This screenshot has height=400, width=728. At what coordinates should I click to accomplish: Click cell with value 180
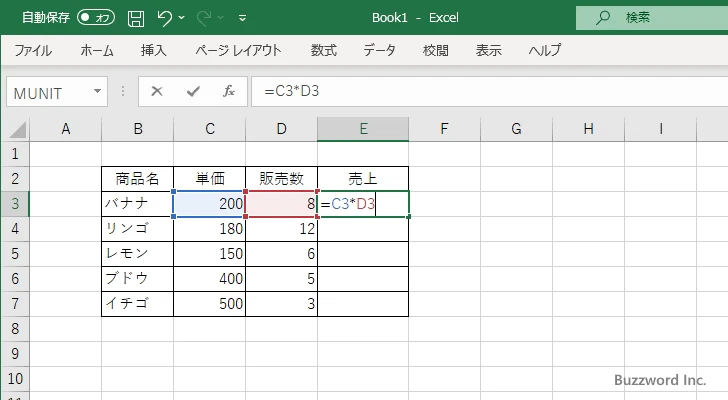pyautogui.click(x=210, y=229)
